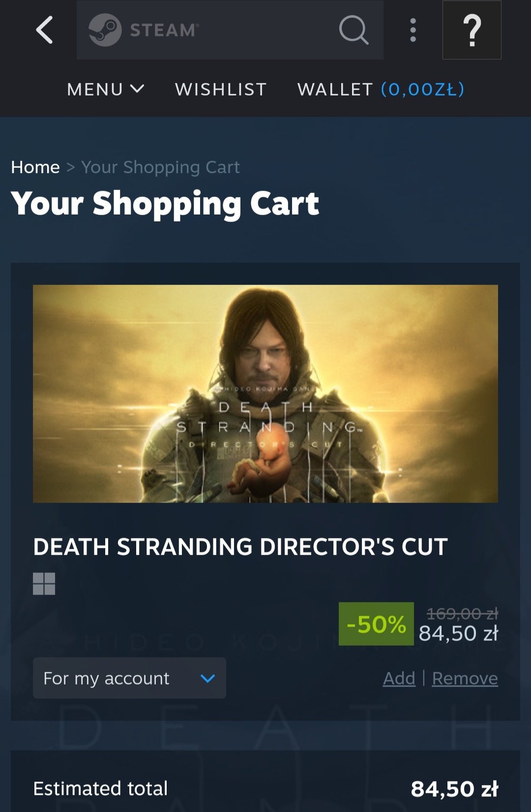Click the chevron next to MENU
Image resolution: width=531 pixels, height=812 pixels.
click(137, 89)
